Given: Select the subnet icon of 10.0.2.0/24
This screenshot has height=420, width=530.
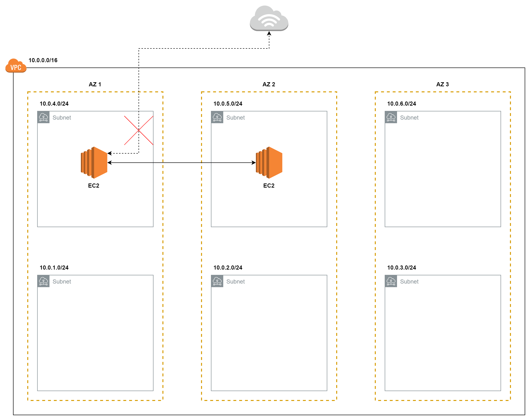Looking at the screenshot, I should (x=217, y=281).
